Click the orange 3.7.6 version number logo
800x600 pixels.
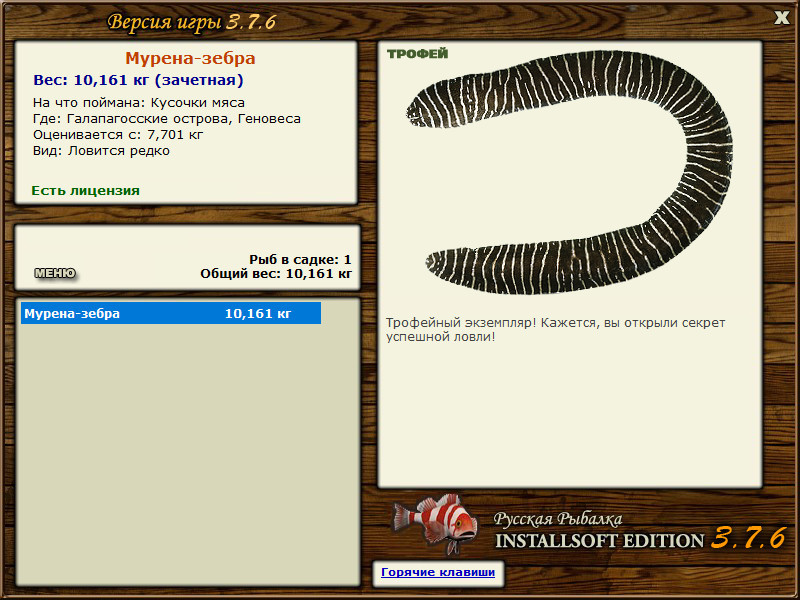click(x=748, y=538)
